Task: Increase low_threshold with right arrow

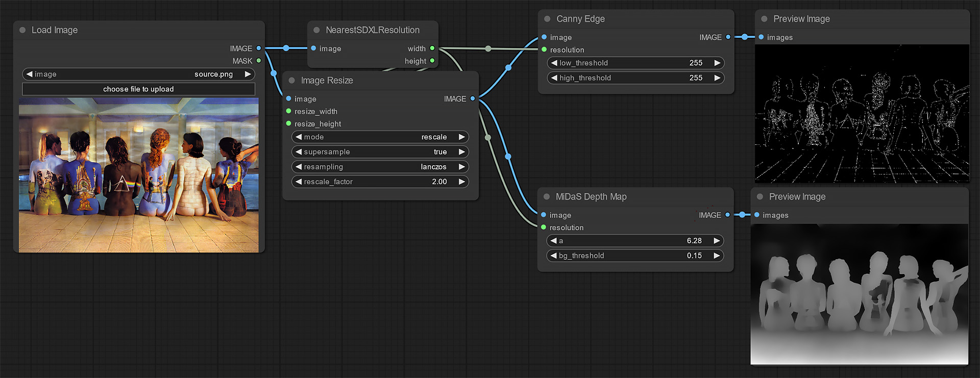Action: tap(718, 63)
